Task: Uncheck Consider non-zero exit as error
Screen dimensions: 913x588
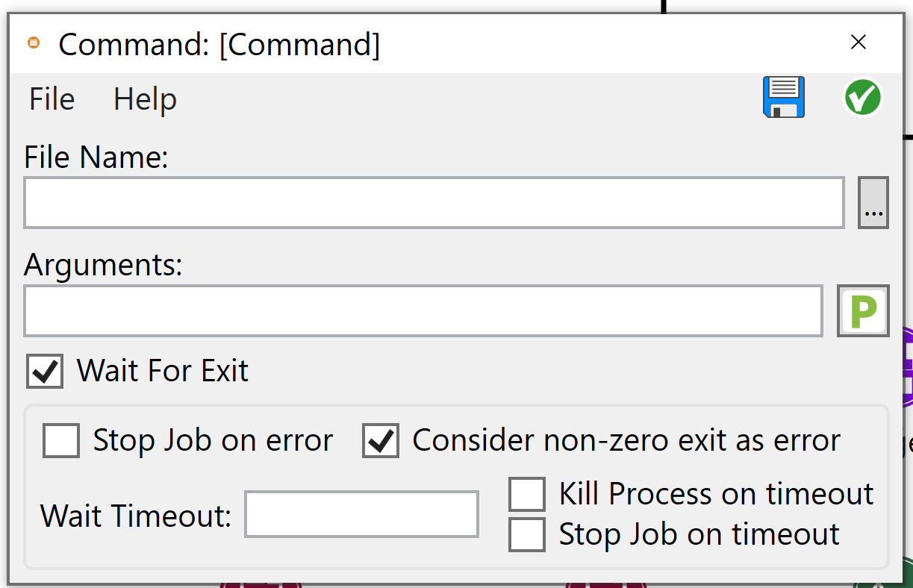Action: coord(381,440)
